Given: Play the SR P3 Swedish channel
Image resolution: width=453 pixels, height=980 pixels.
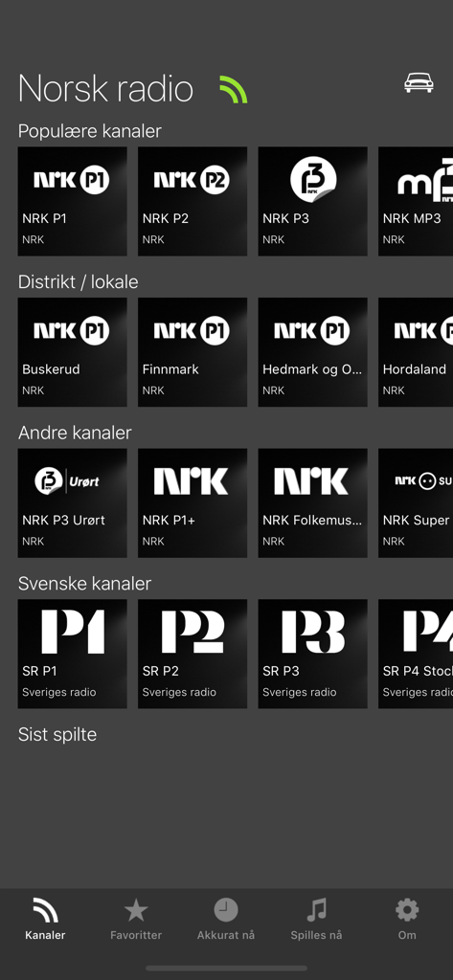Looking at the screenshot, I should point(313,654).
